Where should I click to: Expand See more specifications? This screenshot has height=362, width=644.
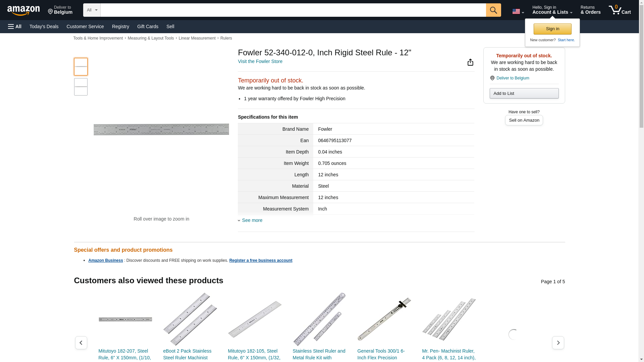click(x=252, y=220)
